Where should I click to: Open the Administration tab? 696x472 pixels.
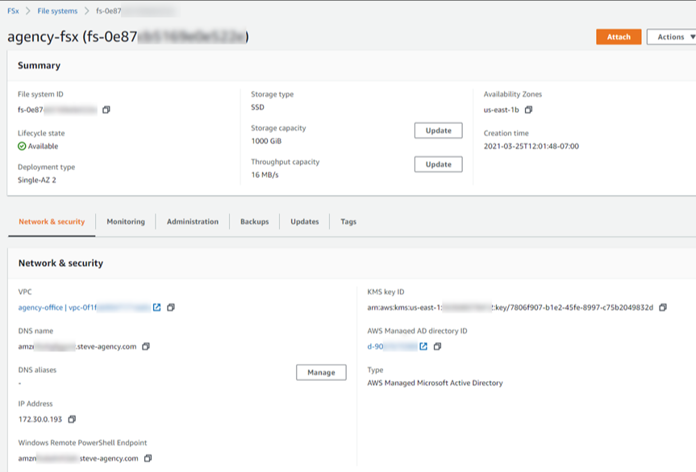point(192,222)
